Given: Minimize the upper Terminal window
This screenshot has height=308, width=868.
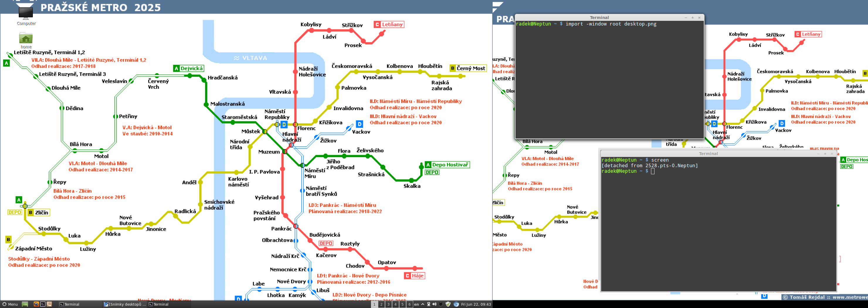Looking at the screenshot, I should pyautogui.click(x=686, y=18).
